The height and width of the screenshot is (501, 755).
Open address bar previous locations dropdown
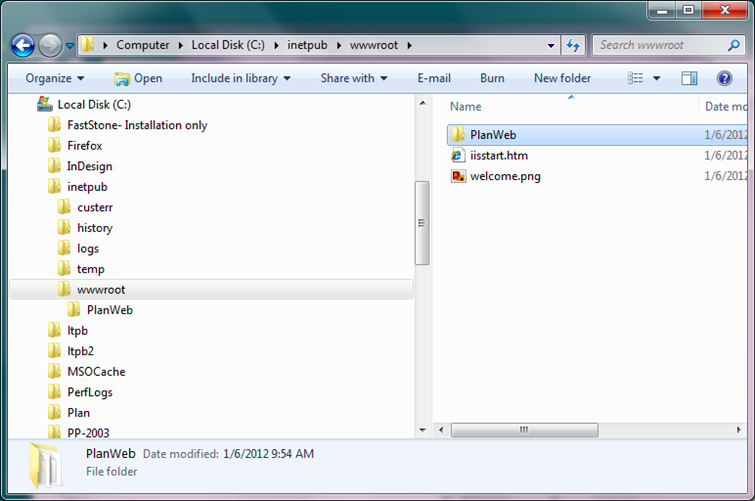[551, 45]
